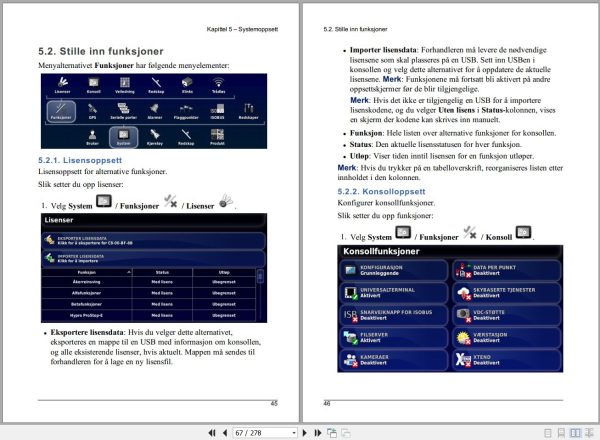Switch to continuous single page view
600x440 pixels.
click(561, 433)
